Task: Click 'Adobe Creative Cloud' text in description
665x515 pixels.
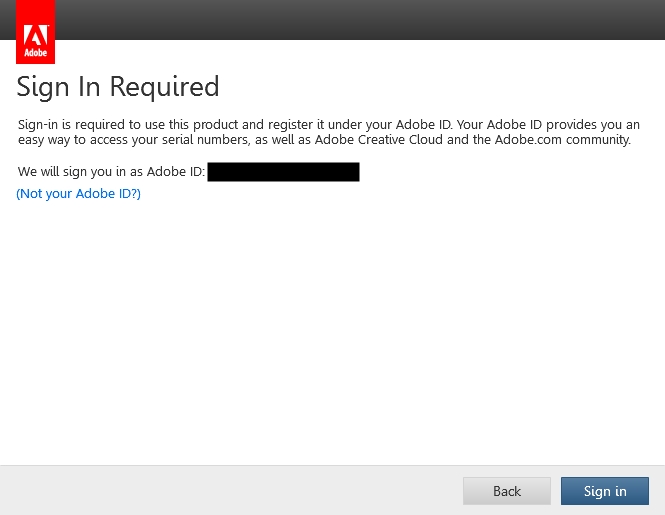Action: (378, 140)
